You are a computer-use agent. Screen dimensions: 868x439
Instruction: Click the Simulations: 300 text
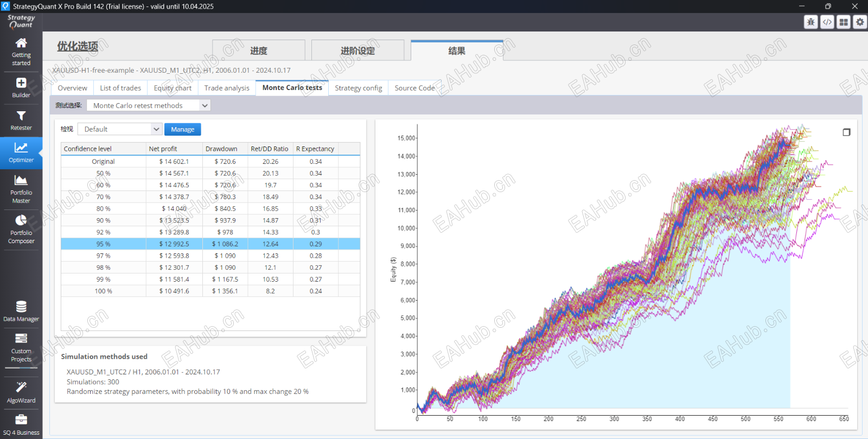point(93,382)
